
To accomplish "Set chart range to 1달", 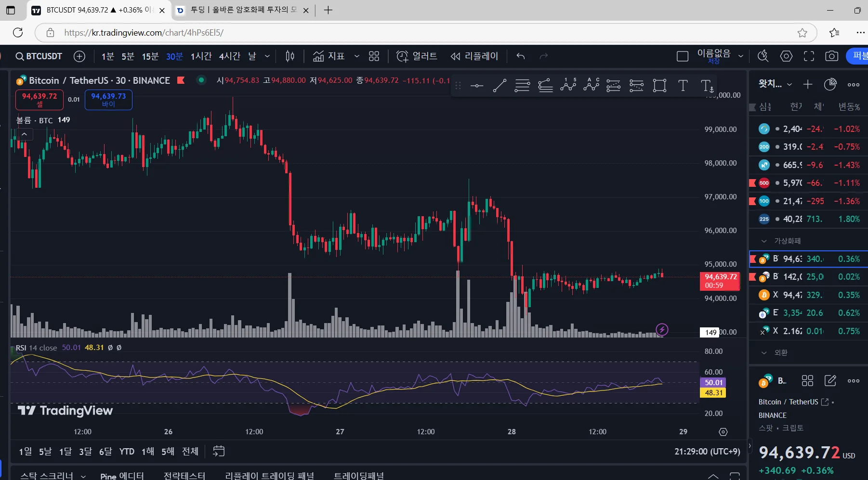I will point(66,451).
